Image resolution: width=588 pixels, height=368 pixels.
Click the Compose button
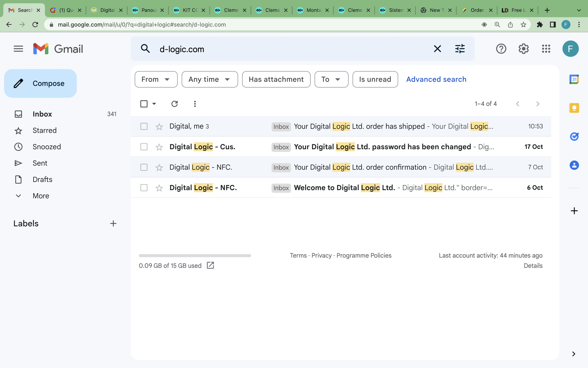click(x=40, y=83)
